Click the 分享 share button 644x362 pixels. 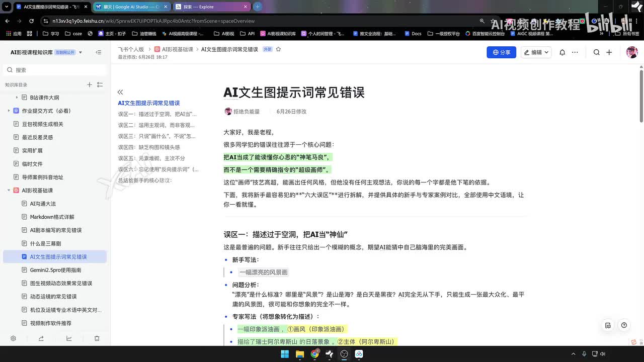(x=501, y=52)
